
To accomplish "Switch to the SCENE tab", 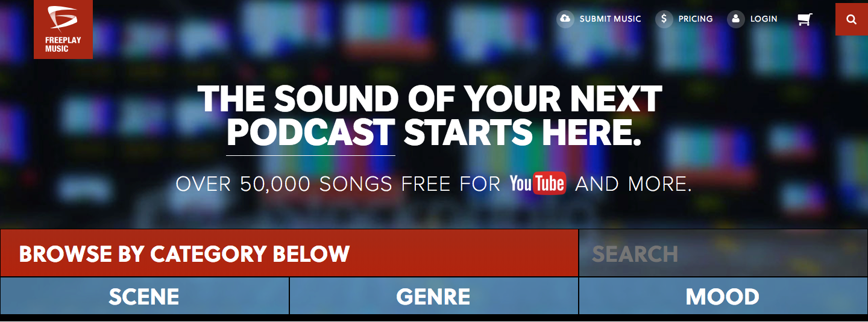I will click(x=145, y=296).
